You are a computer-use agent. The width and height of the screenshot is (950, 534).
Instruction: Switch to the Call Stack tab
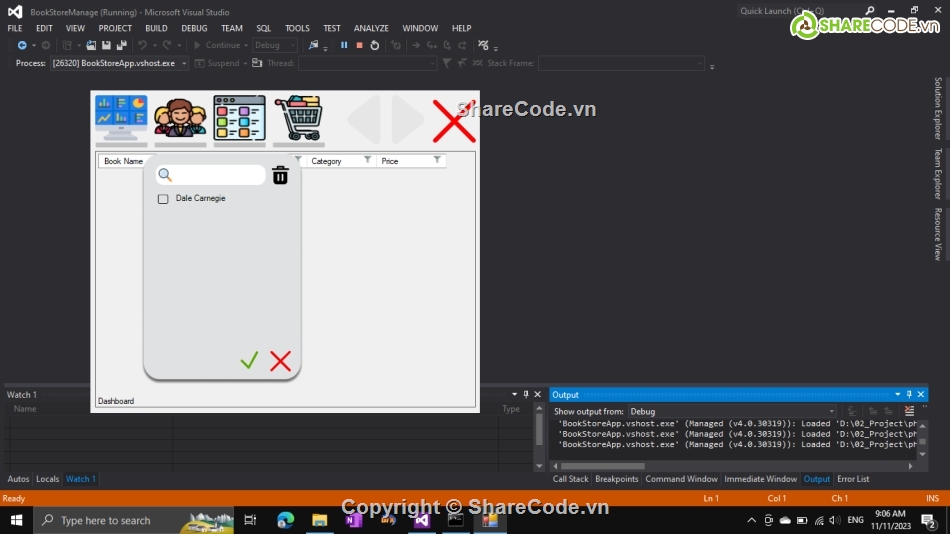(x=570, y=479)
